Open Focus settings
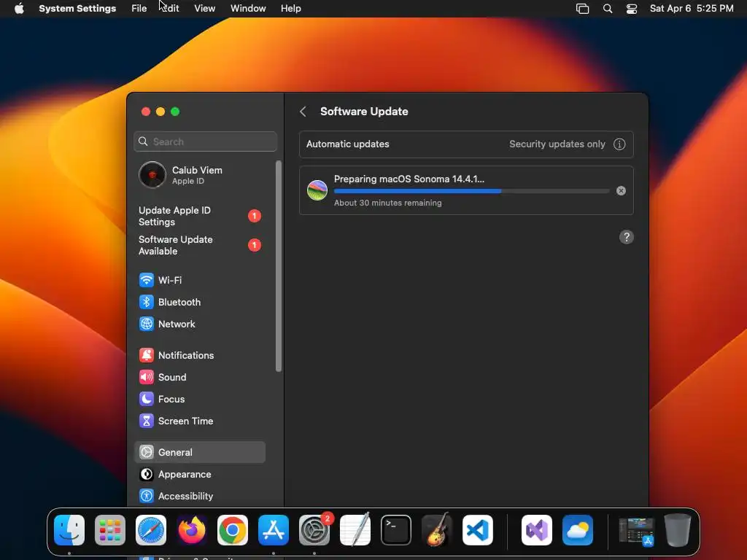747x560 pixels. [199, 399]
